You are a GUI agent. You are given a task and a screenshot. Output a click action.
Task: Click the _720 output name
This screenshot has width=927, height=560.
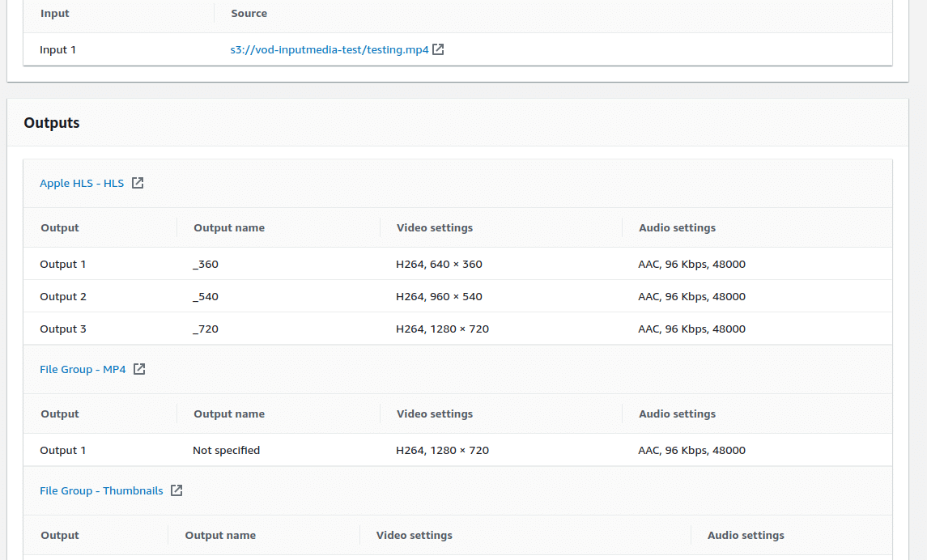coord(206,329)
